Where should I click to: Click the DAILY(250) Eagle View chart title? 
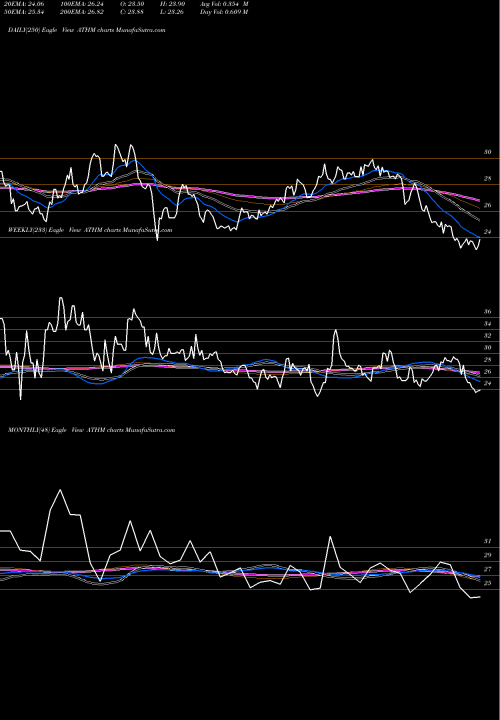click(x=86, y=30)
